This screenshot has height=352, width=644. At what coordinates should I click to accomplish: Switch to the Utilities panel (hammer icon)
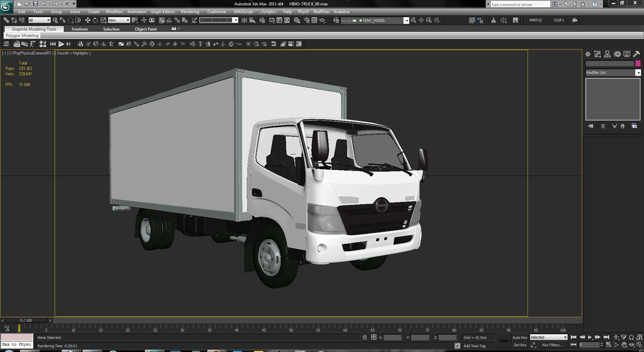tap(637, 54)
